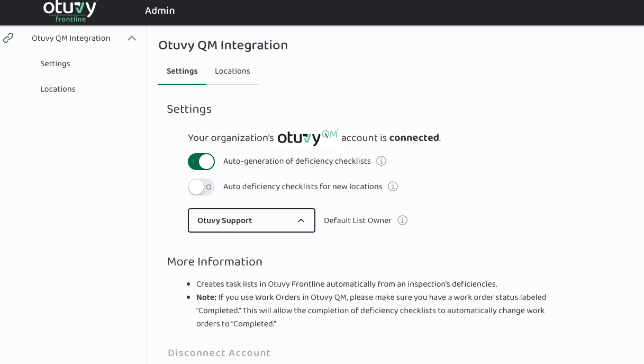This screenshot has width=644, height=364.
Task: Click Disconnect Account
Action: tap(219, 353)
